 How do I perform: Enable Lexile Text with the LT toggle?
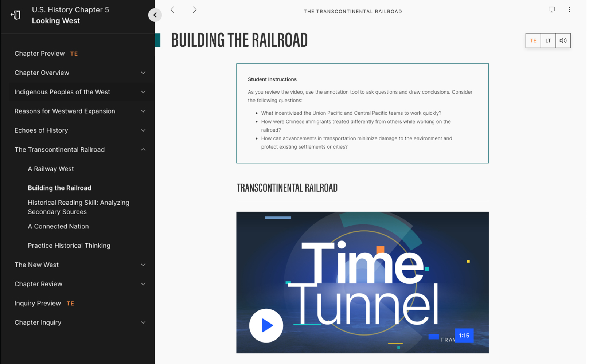tap(548, 40)
